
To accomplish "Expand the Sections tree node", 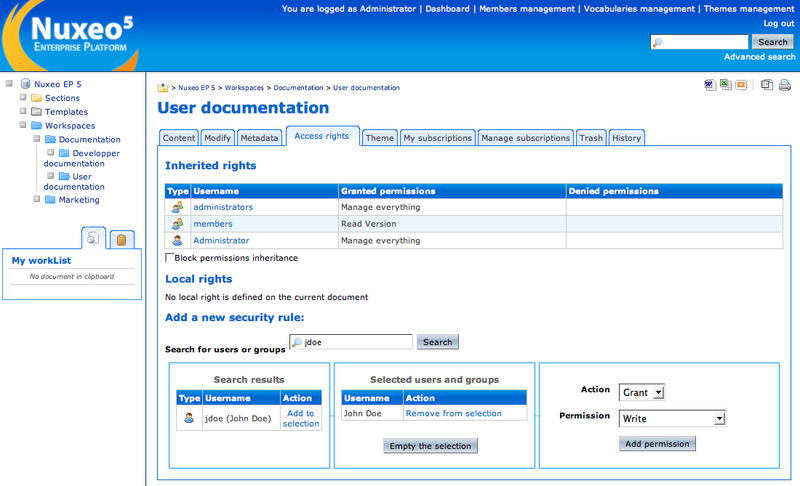I will point(23,98).
